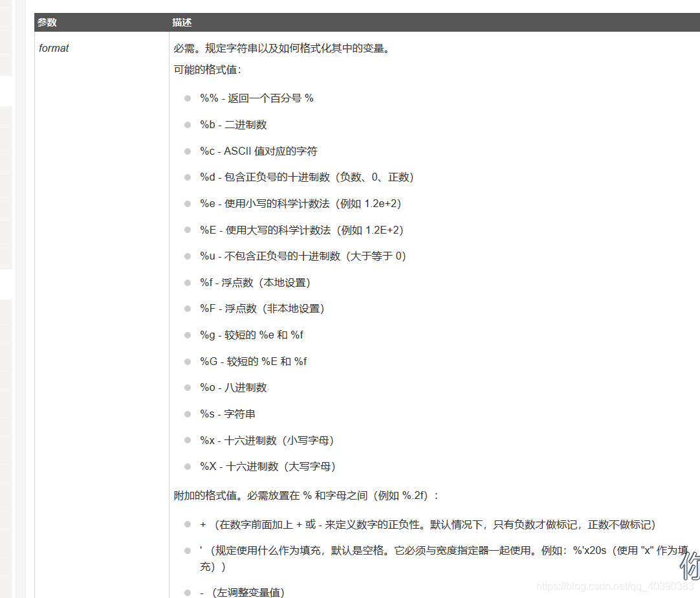Click the italic format parameter name
700x598 pixels.
tap(54, 47)
